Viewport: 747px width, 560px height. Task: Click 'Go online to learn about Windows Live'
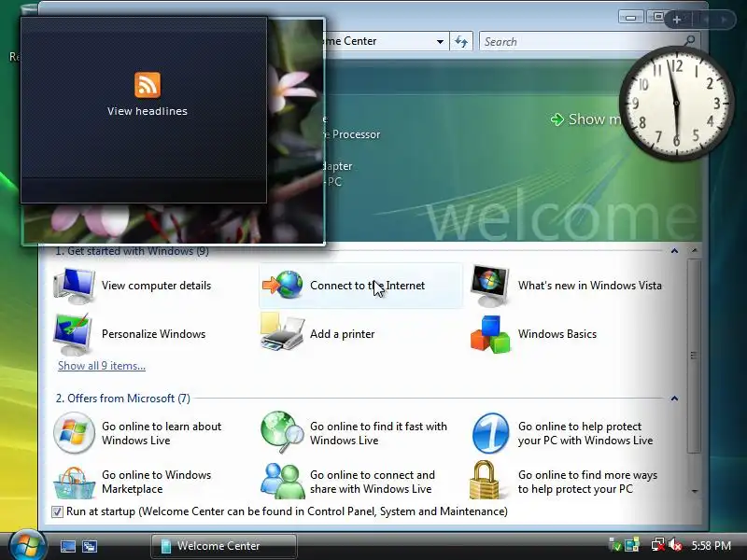[162, 433]
